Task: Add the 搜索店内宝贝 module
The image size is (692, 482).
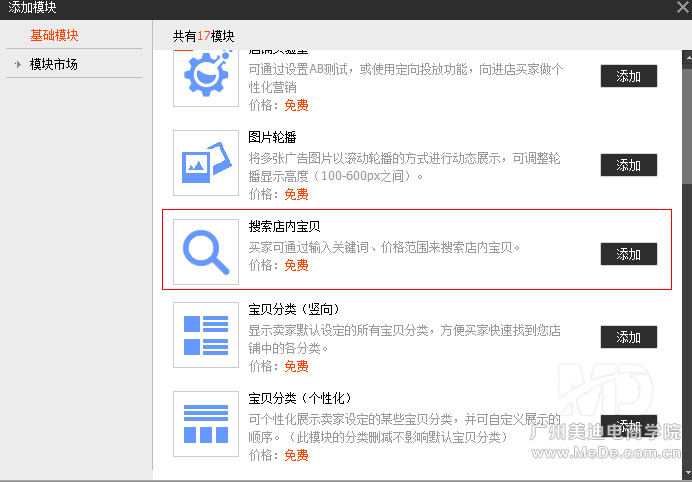Action: [x=628, y=254]
